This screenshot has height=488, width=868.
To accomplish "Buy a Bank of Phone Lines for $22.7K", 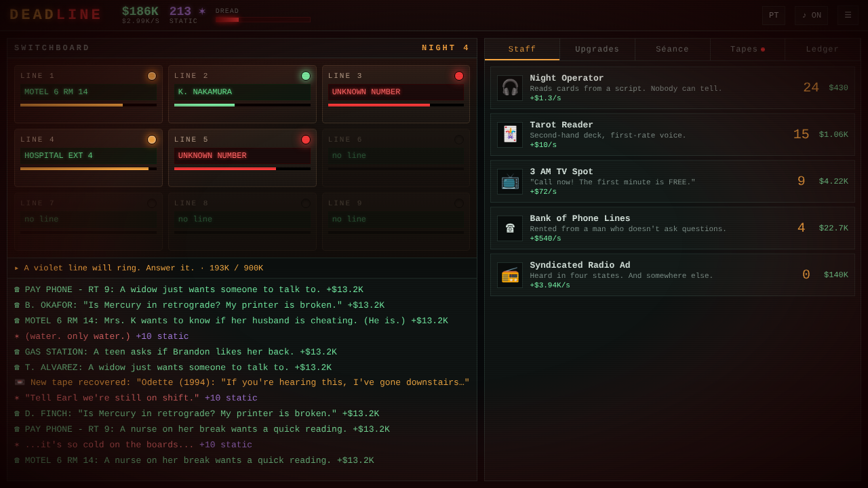I will [x=673, y=228].
